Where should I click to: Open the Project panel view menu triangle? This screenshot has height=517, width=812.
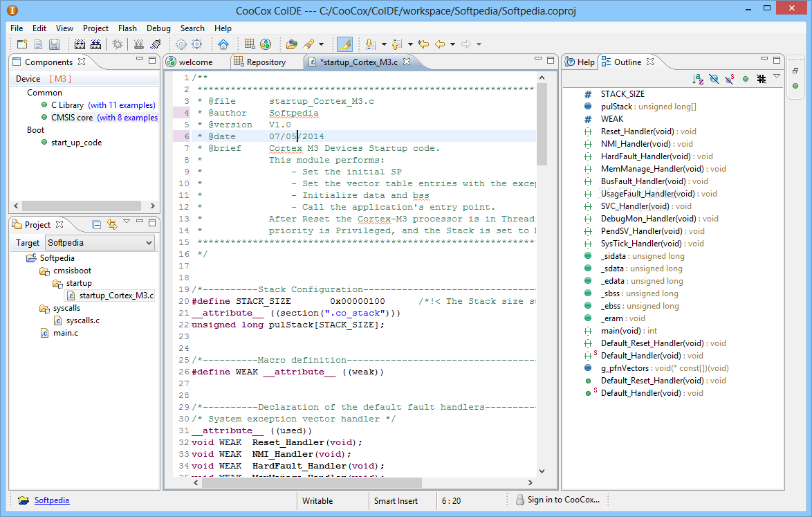click(127, 221)
